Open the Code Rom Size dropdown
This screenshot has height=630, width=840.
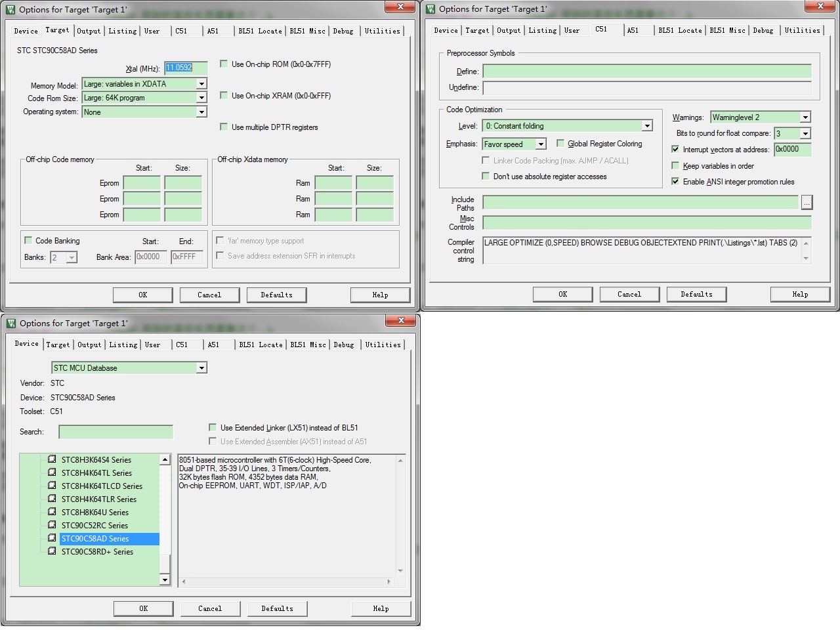(202, 98)
